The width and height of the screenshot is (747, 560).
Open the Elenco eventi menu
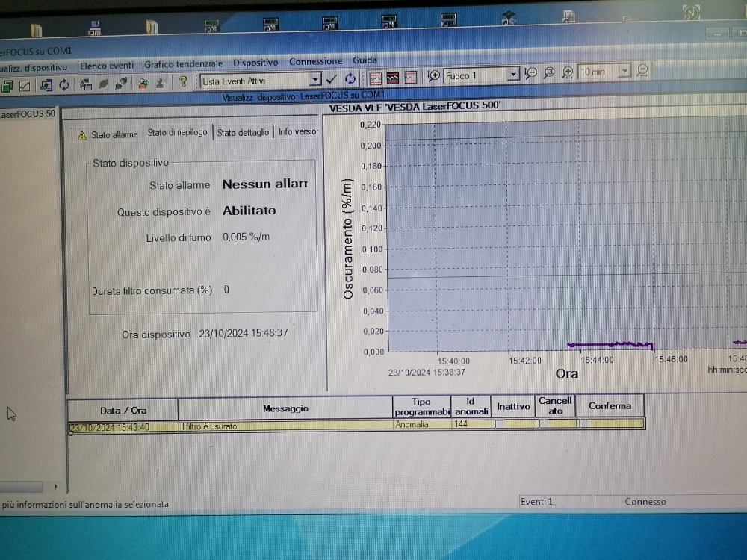pyautogui.click(x=107, y=66)
